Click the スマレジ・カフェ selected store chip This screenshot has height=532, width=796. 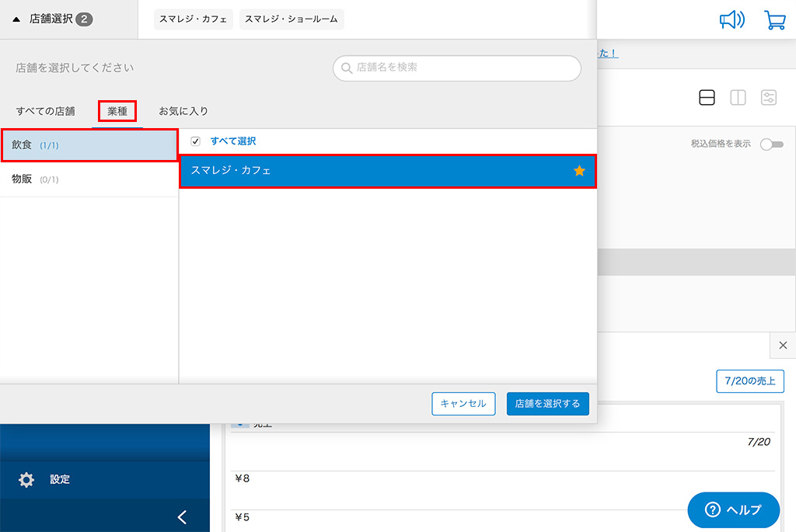tap(194, 19)
